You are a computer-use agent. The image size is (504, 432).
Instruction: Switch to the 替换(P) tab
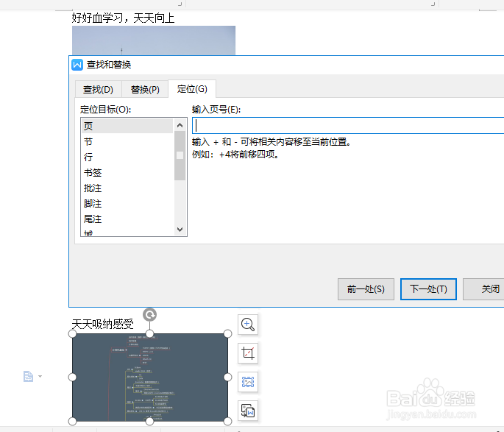tap(145, 89)
